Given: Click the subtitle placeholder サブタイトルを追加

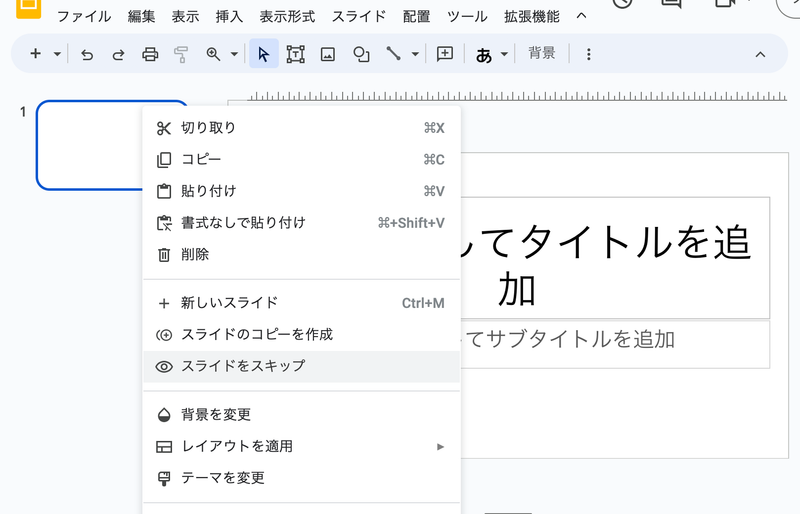Looking at the screenshot, I should point(568,339).
